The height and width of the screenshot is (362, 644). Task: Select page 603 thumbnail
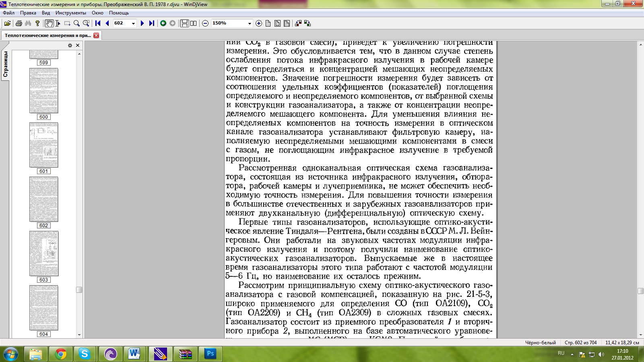pyautogui.click(x=43, y=253)
